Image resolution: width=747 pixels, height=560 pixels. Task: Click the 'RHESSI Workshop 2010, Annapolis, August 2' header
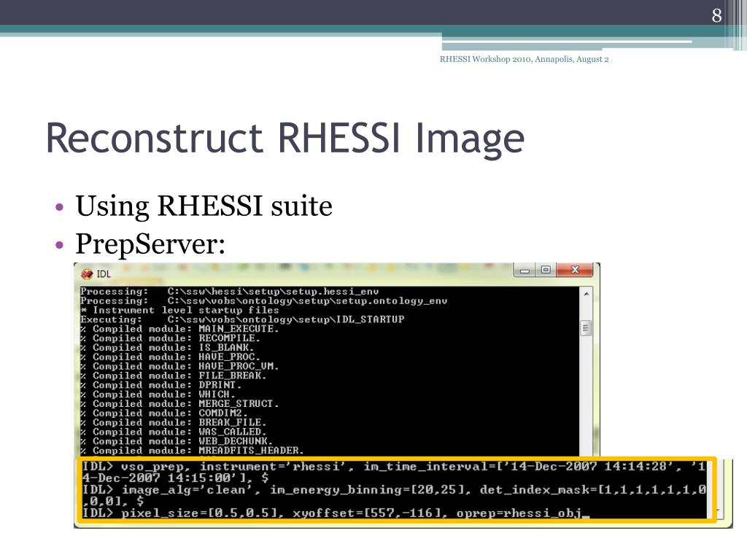524,59
